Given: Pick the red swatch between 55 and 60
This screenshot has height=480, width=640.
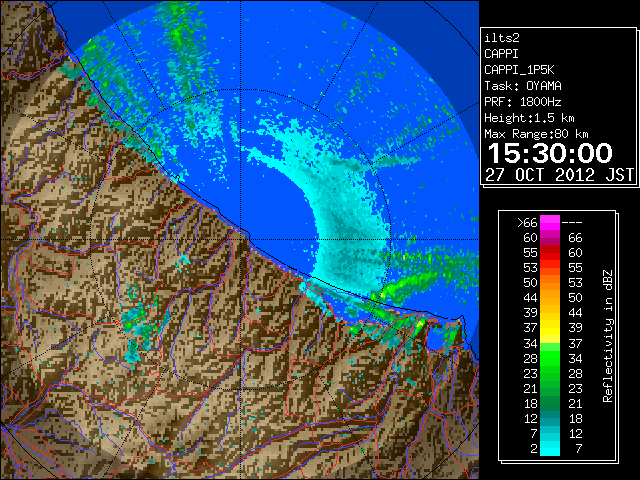Looking at the screenshot, I should [x=550, y=253].
